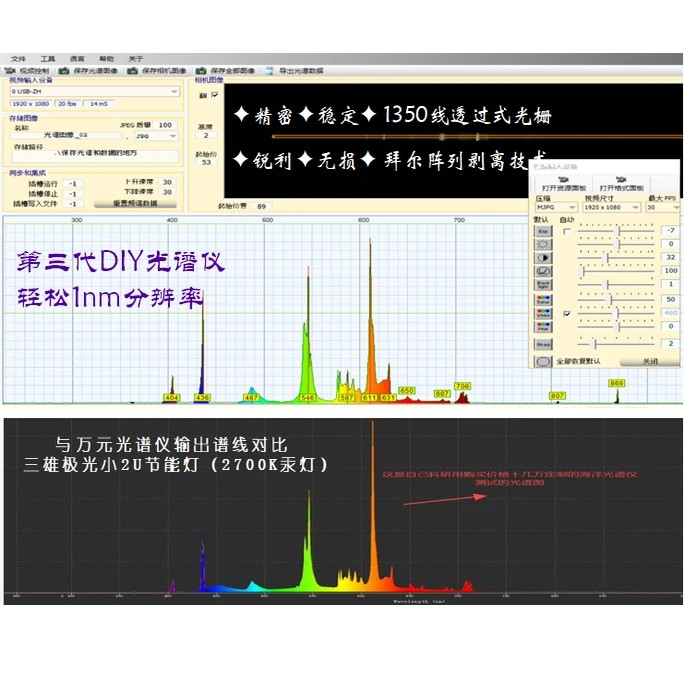684x684 pixels.
Task: Click the 404 peak marker label
Action: pyautogui.click(x=171, y=398)
